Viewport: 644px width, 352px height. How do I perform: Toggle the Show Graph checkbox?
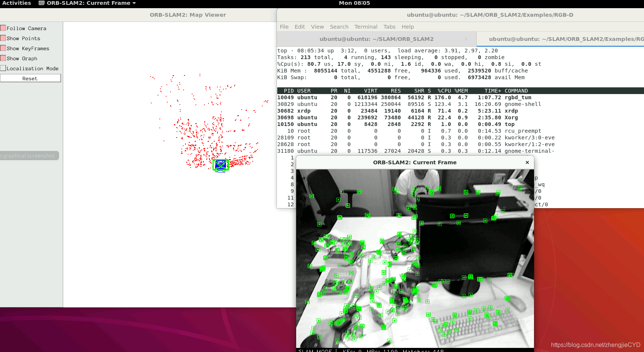click(x=3, y=58)
